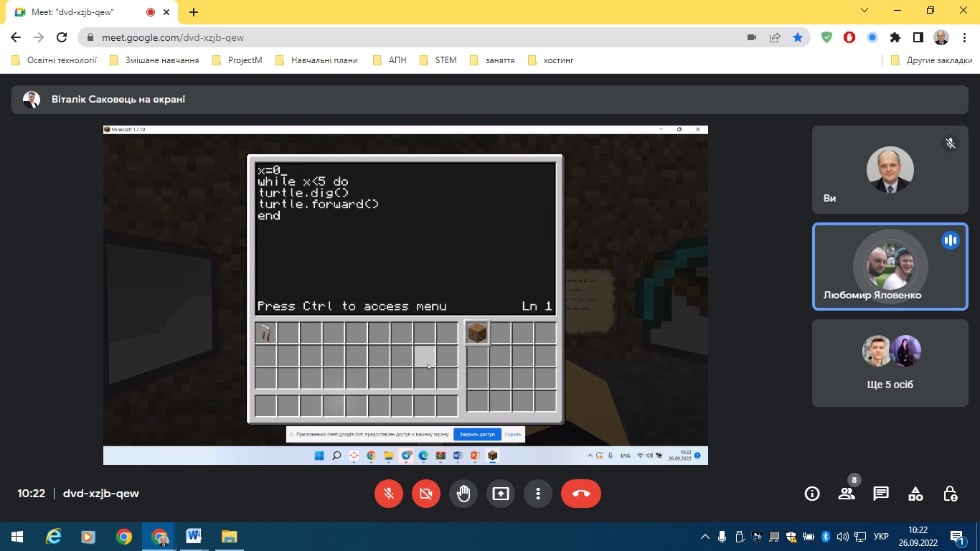
Task: Open the notification center icon
Action: (x=958, y=537)
